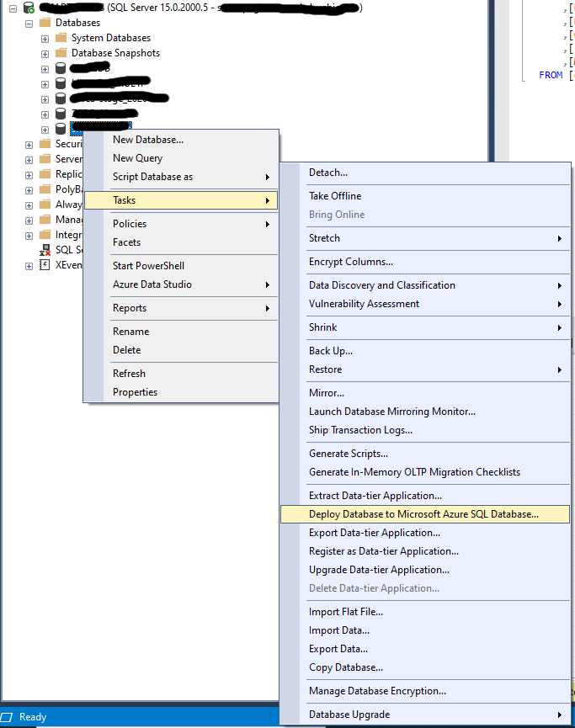
Task: Choose Import Data...
Action: (425, 630)
